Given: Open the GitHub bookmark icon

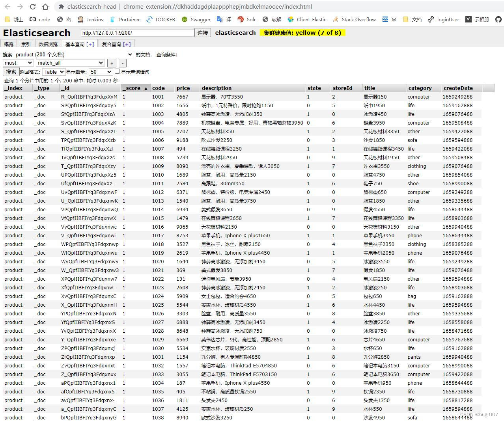Looking at the screenshot, I should point(498,19).
